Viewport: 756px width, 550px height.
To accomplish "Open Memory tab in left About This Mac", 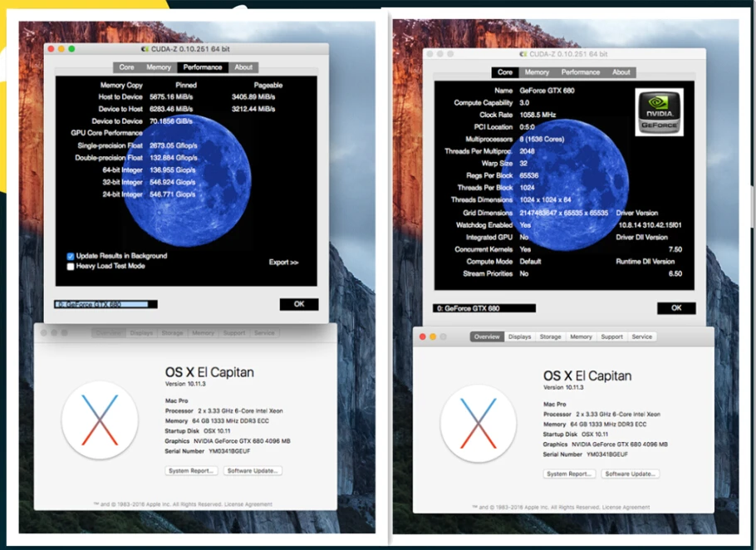I will click(203, 333).
